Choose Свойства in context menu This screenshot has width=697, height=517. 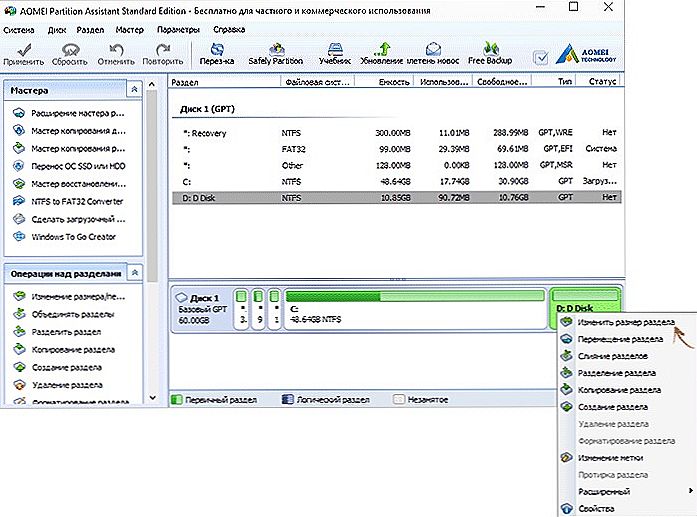pos(627,509)
